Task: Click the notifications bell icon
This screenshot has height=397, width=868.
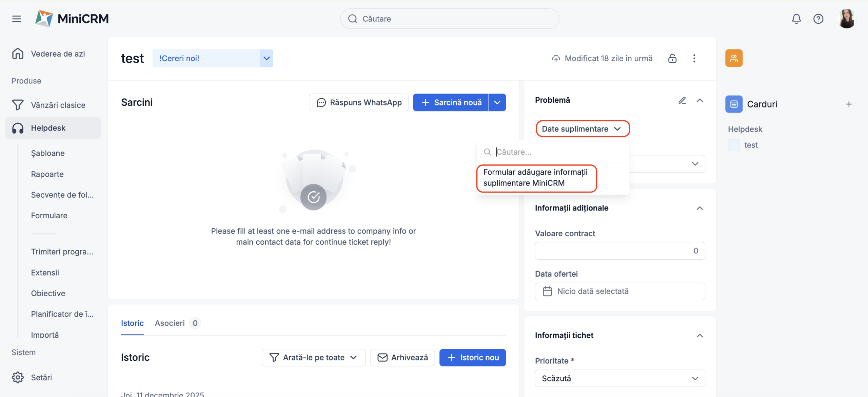Action: pyautogui.click(x=796, y=19)
